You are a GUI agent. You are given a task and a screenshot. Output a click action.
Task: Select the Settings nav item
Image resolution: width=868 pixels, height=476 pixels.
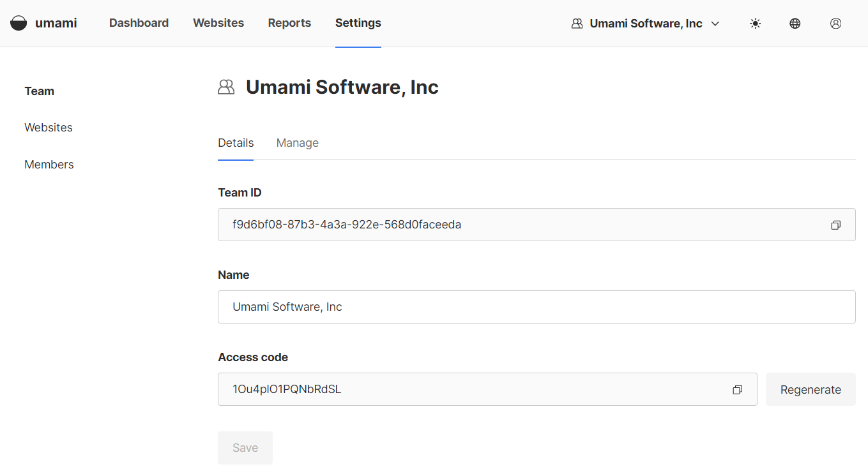[358, 23]
